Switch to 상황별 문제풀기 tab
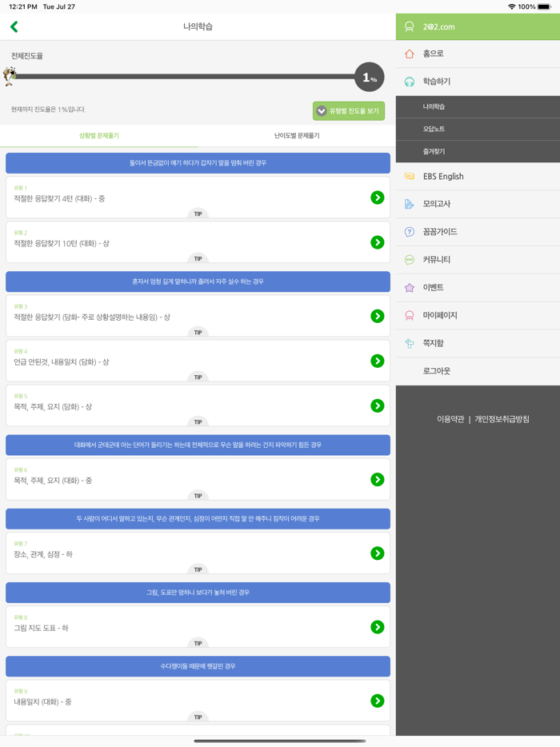This screenshot has height=747, width=560. (x=99, y=136)
